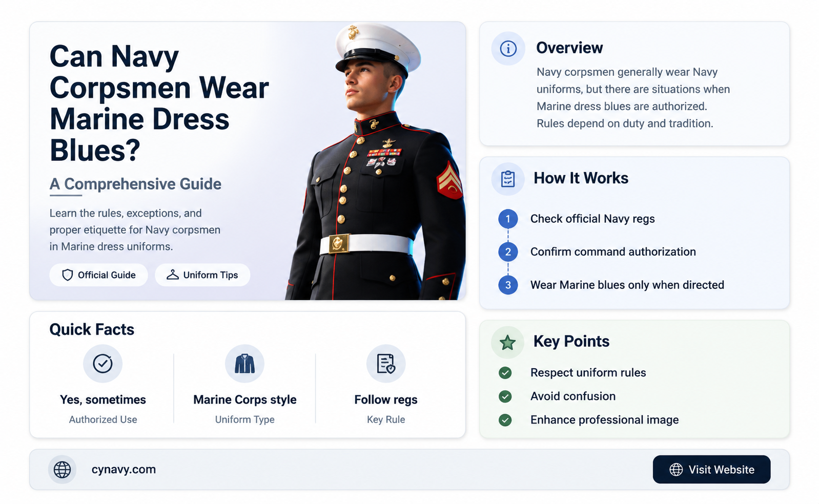Click the checkmark icon above Yes, sometimes
The width and height of the screenshot is (819, 504).
(103, 364)
